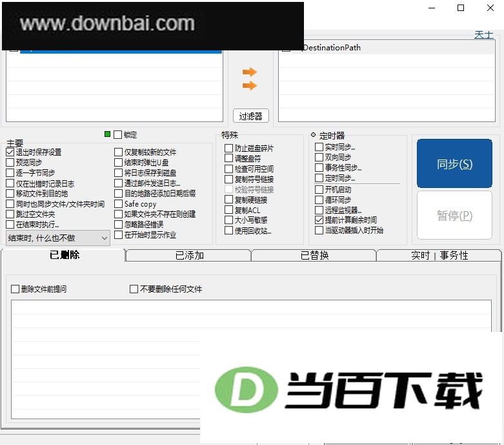Switch to the 已替换 tab

tap(314, 256)
